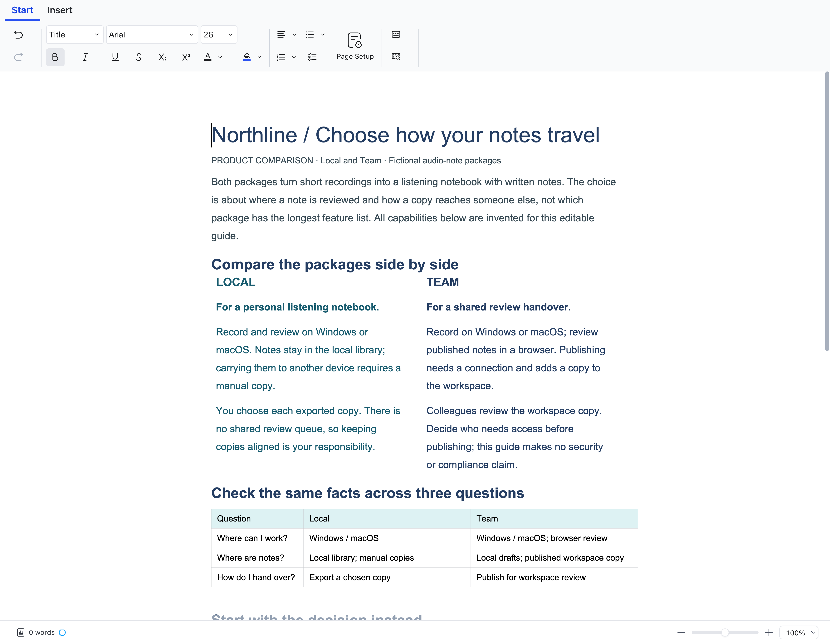
Task: Click 'Local drafts; published workspace copy' cell
Action: click(554, 558)
